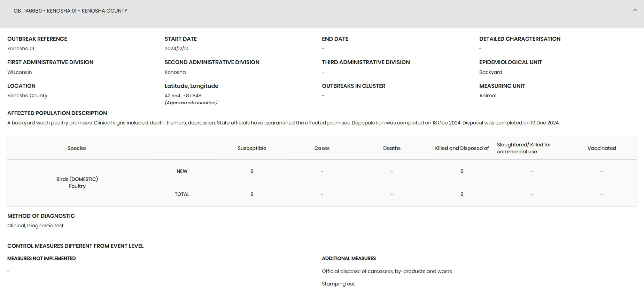Click the Deaths column header
The image size is (644, 297).
pyautogui.click(x=392, y=148)
